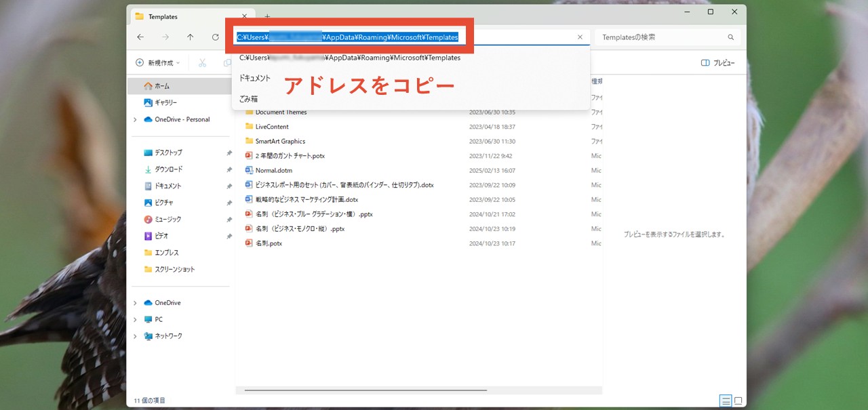Click 11 個の項目 status text

(x=149, y=401)
